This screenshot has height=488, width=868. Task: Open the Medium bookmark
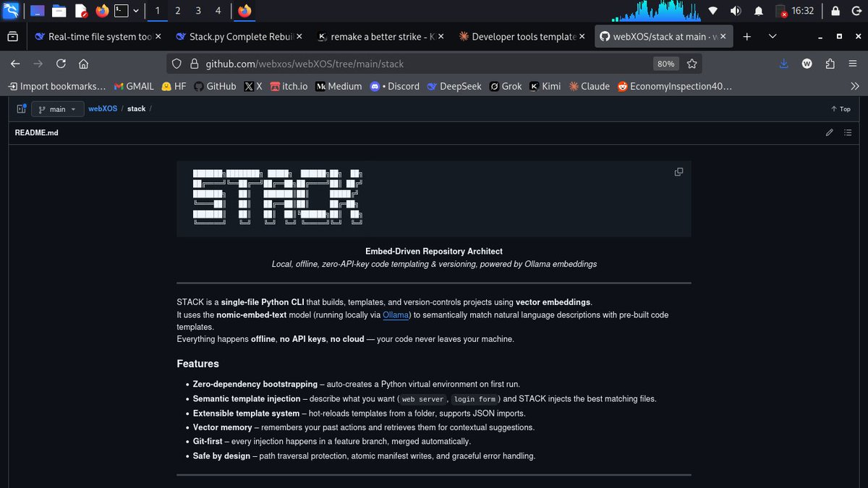[339, 86]
